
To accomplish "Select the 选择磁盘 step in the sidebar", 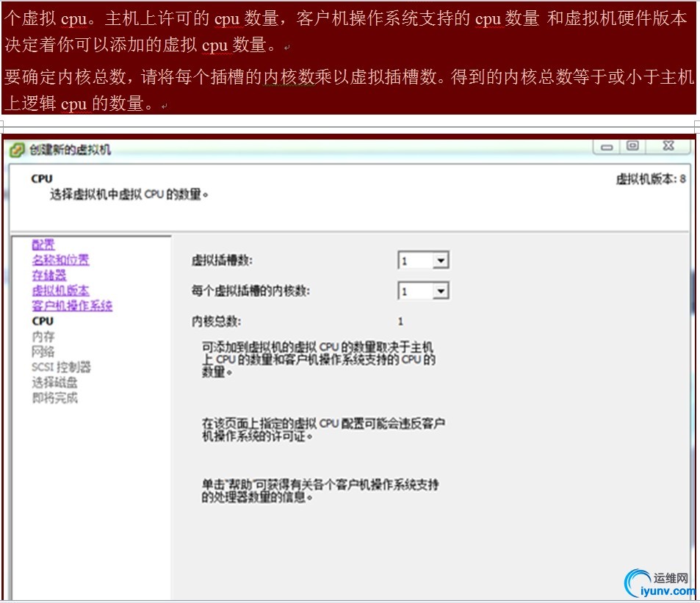I will [54, 383].
